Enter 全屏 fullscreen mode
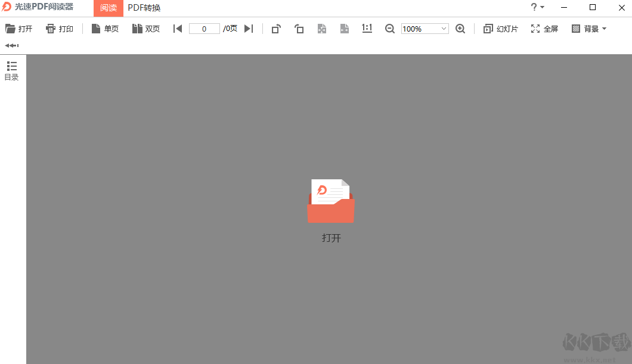The width and height of the screenshot is (632, 364). pyautogui.click(x=543, y=28)
